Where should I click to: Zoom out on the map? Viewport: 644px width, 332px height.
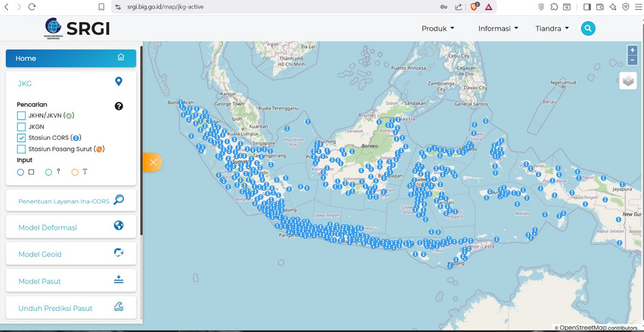[632, 60]
